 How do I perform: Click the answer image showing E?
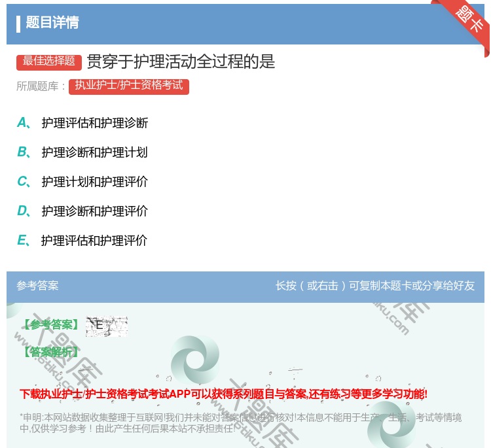[x=107, y=326]
